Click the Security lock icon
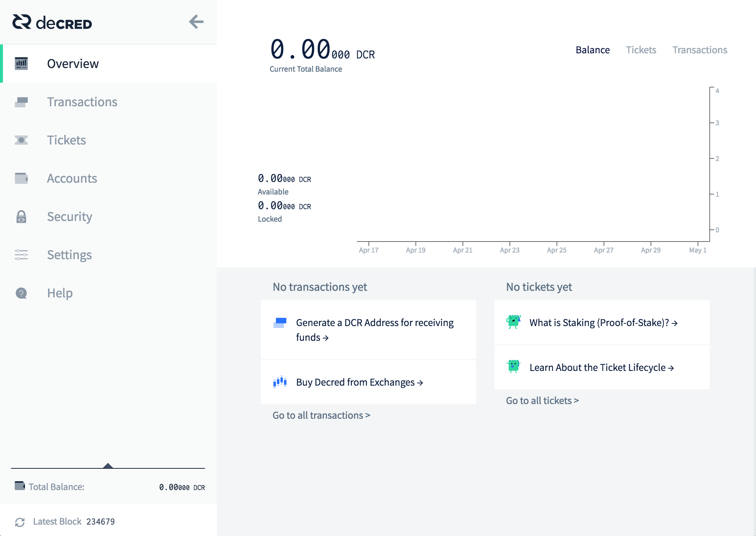 click(21, 217)
